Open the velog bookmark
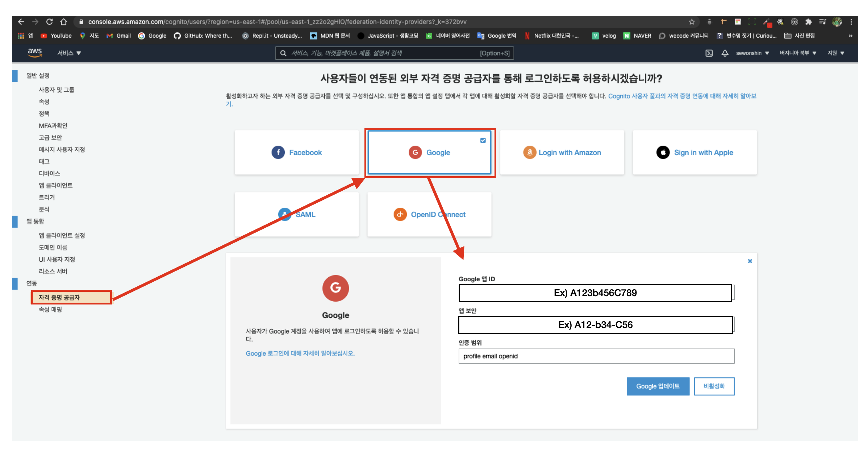 click(x=604, y=36)
